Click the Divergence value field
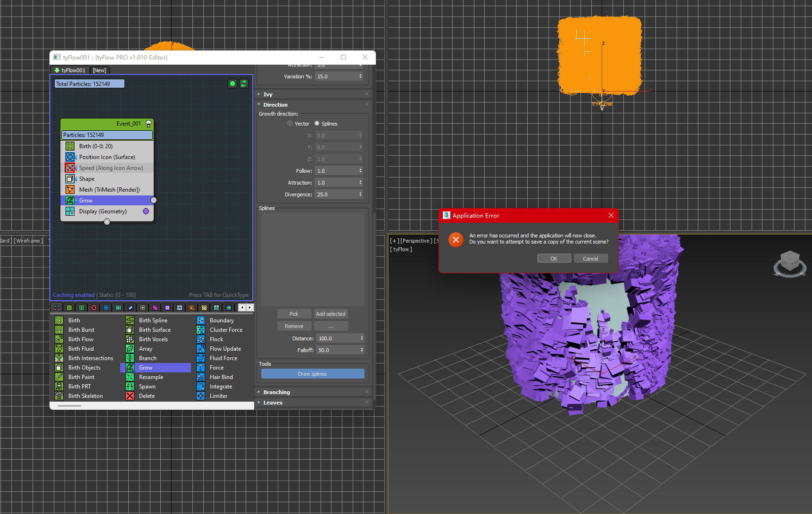 (336, 194)
